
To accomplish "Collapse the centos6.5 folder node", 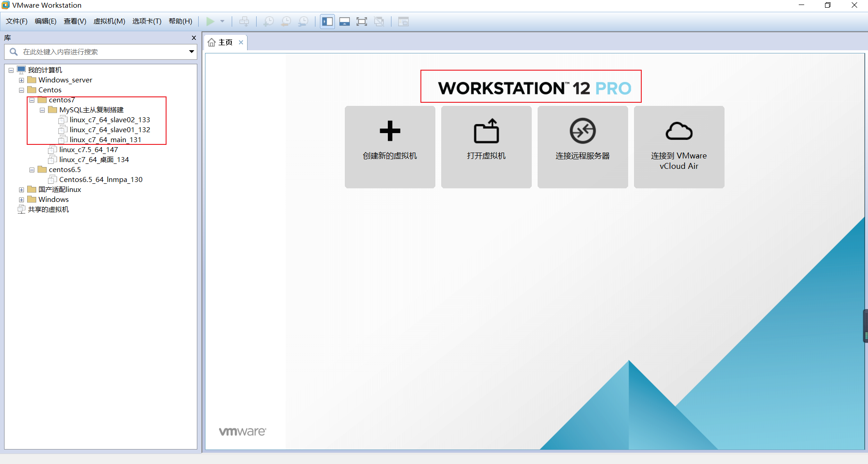I will [32, 170].
